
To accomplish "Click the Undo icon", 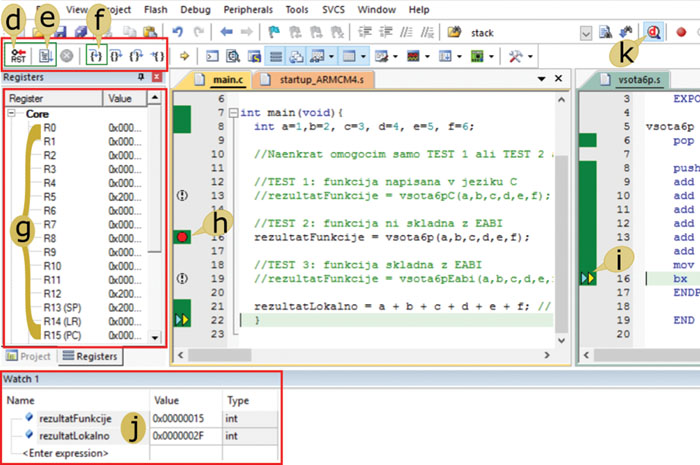I will [178, 32].
